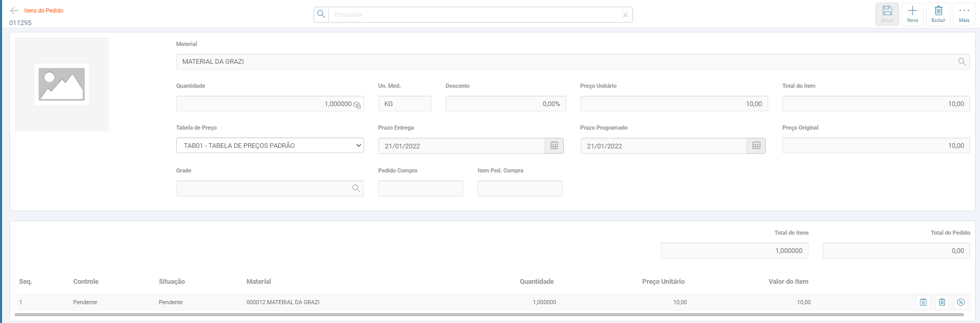
Task: Clear the search box with X
Action: pyautogui.click(x=625, y=15)
